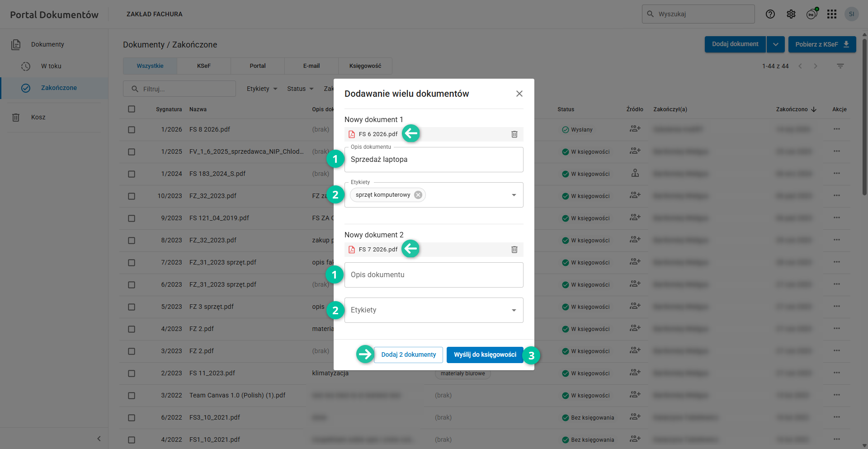868x449 pixels.
Task: Delete the FS 6 2026.pdf file with trash icon
Action: pyautogui.click(x=514, y=134)
